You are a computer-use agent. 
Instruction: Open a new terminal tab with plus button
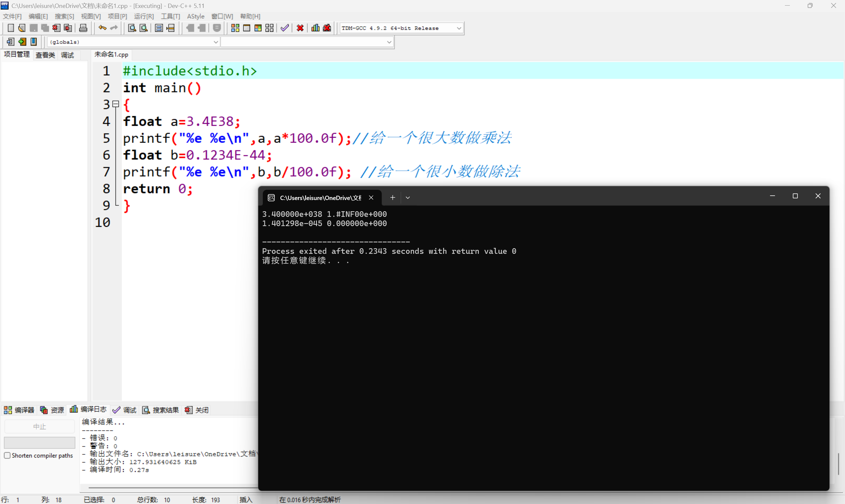392,197
